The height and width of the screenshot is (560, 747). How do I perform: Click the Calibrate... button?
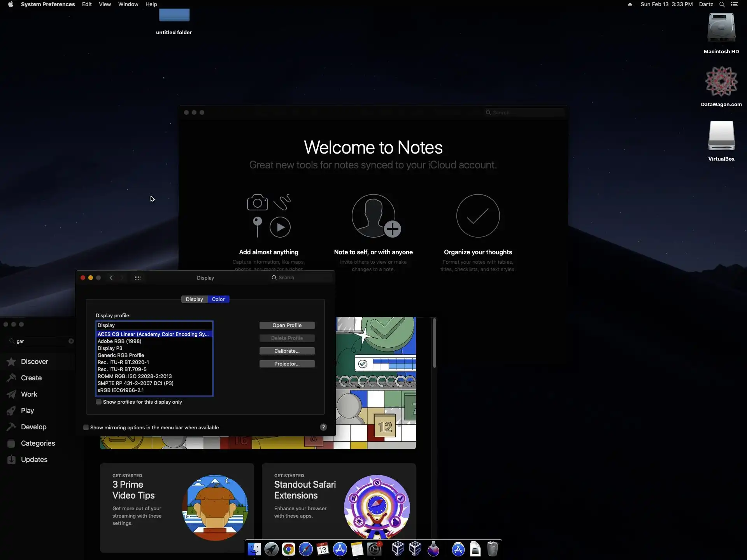[x=287, y=351]
